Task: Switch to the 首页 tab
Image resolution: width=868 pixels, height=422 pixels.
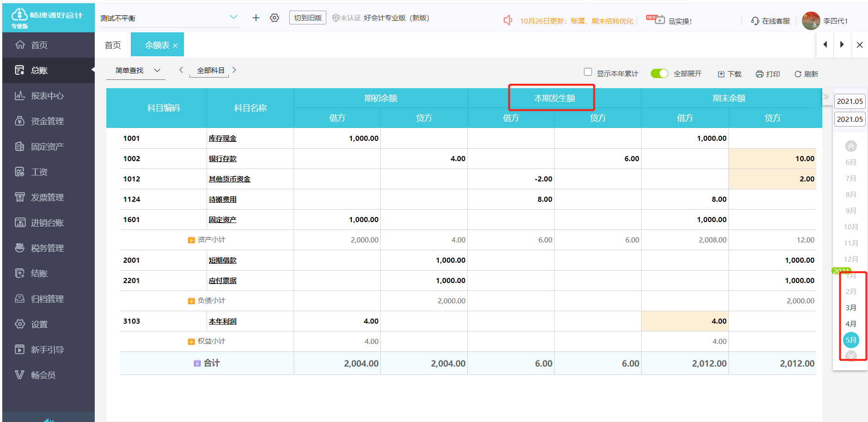Action: [113, 45]
